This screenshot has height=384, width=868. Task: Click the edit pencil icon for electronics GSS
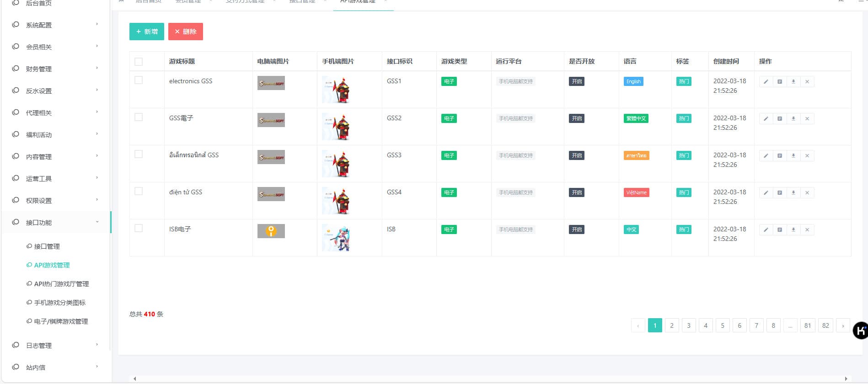(766, 82)
